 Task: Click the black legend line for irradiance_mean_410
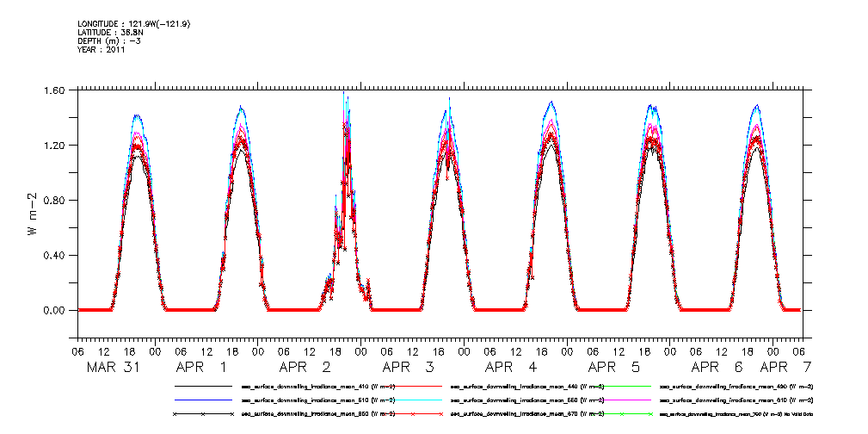click(x=203, y=386)
